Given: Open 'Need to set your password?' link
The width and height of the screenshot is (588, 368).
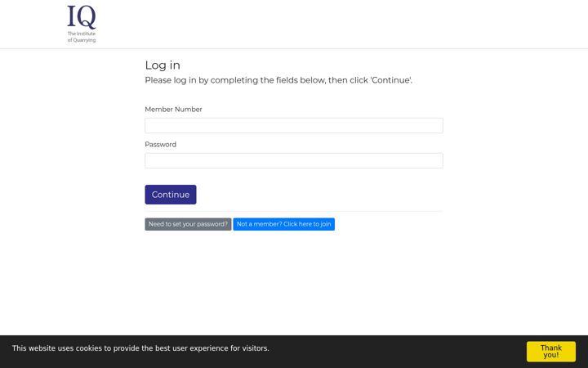Looking at the screenshot, I should pos(188,224).
